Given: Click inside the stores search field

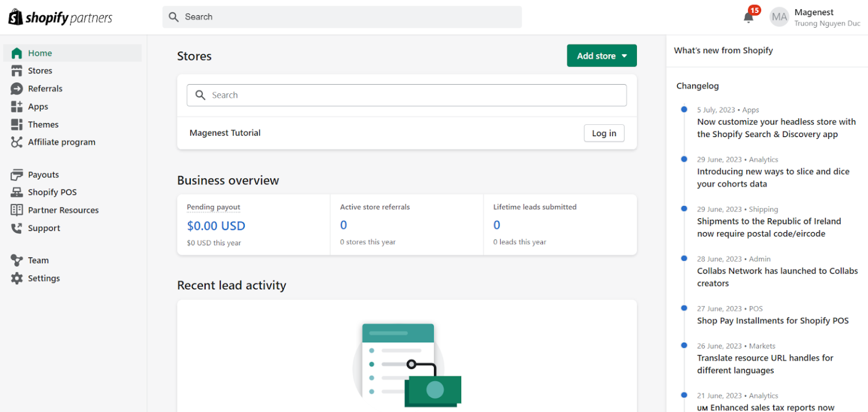Looking at the screenshot, I should pyautogui.click(x=407, y=95).
